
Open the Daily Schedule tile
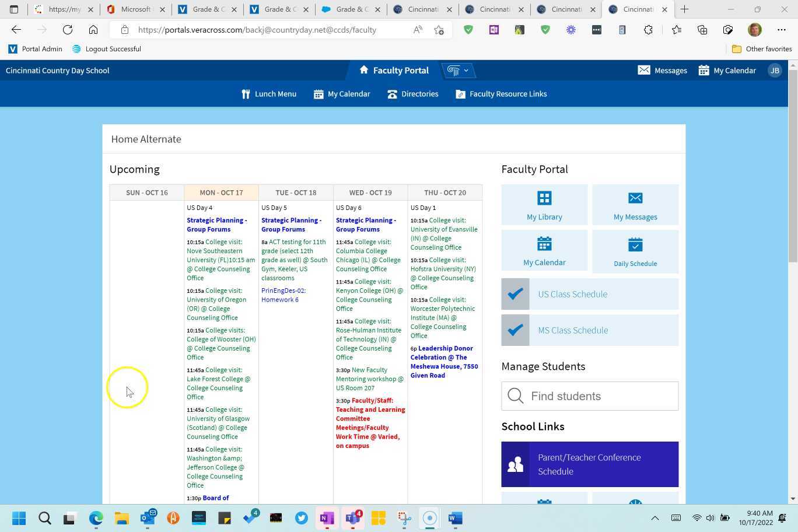pyautogui.click(x=635, y=251)
